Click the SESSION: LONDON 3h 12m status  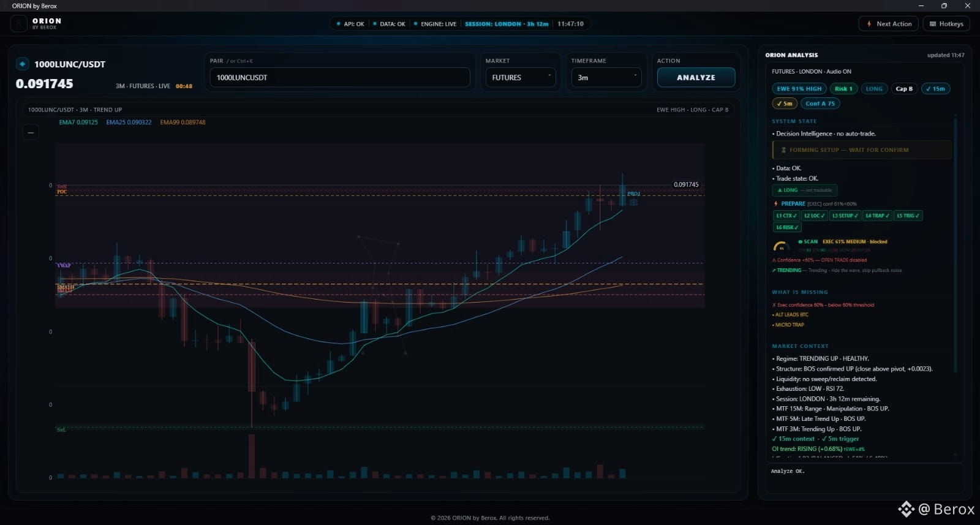point(507,24)
